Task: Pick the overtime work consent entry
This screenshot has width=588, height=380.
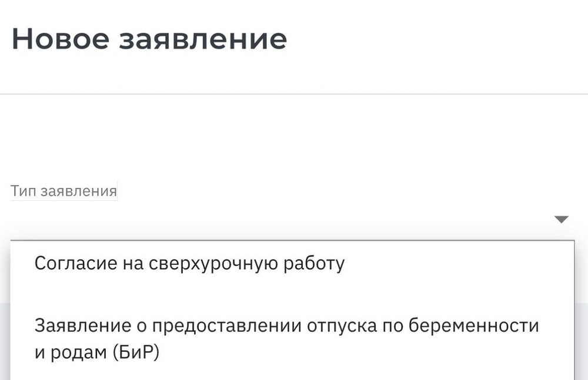Action: (189, 264)
